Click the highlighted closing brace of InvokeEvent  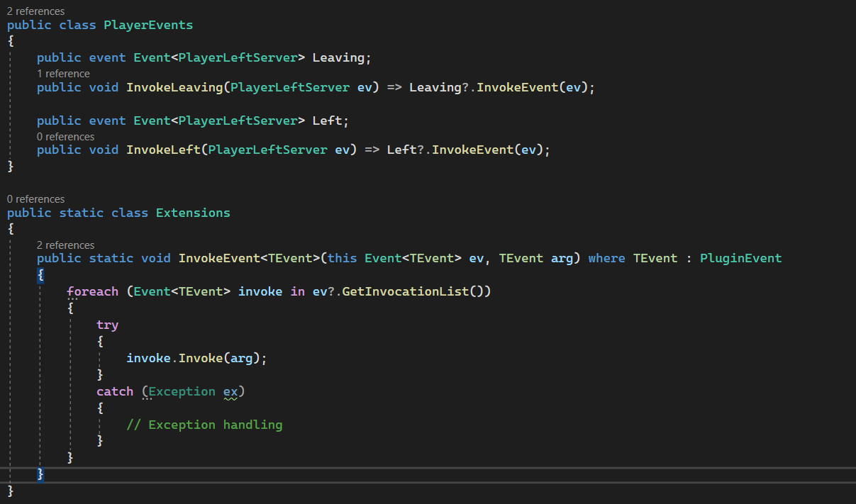(40, 474)
